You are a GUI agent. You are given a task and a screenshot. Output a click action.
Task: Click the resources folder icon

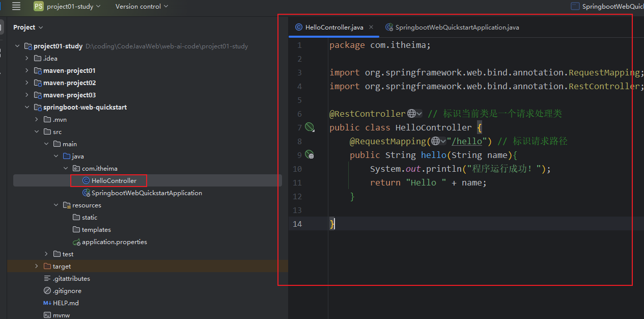point(66,205)
